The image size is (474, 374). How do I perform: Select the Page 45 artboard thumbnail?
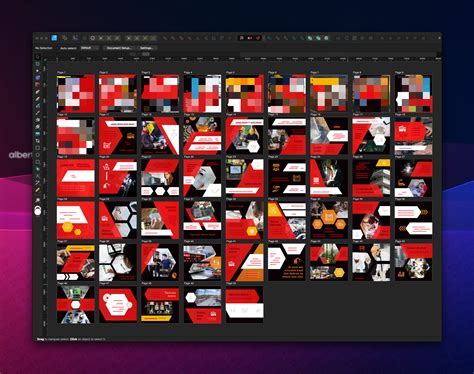pos(413,263)
